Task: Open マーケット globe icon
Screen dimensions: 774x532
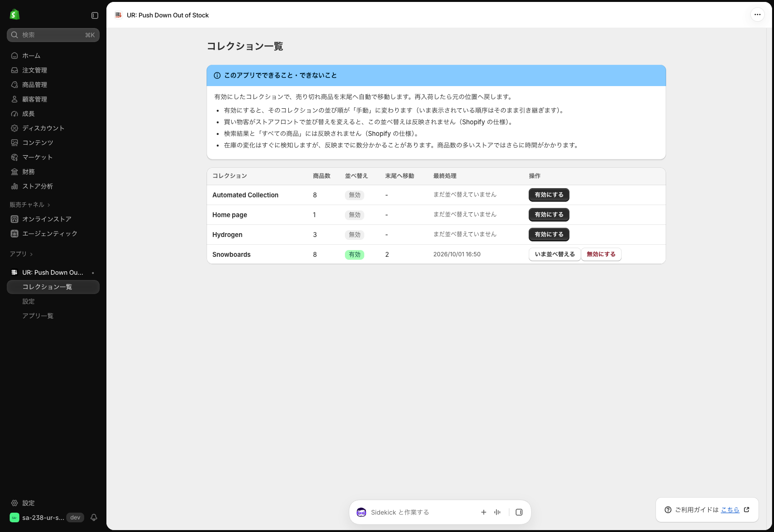Action: click(x=15, y=157)
